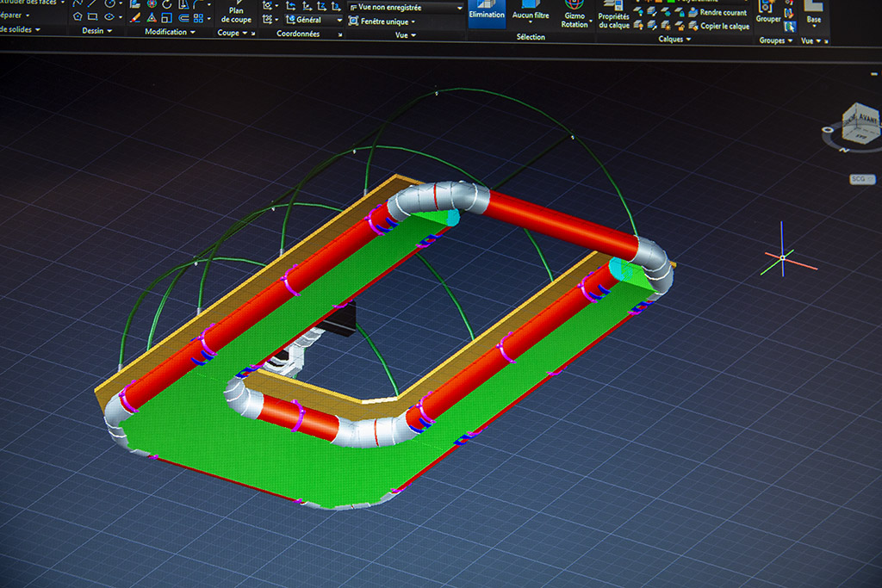
Task: Click the Scale icon in Modification panel
Action: click(166, 19)
